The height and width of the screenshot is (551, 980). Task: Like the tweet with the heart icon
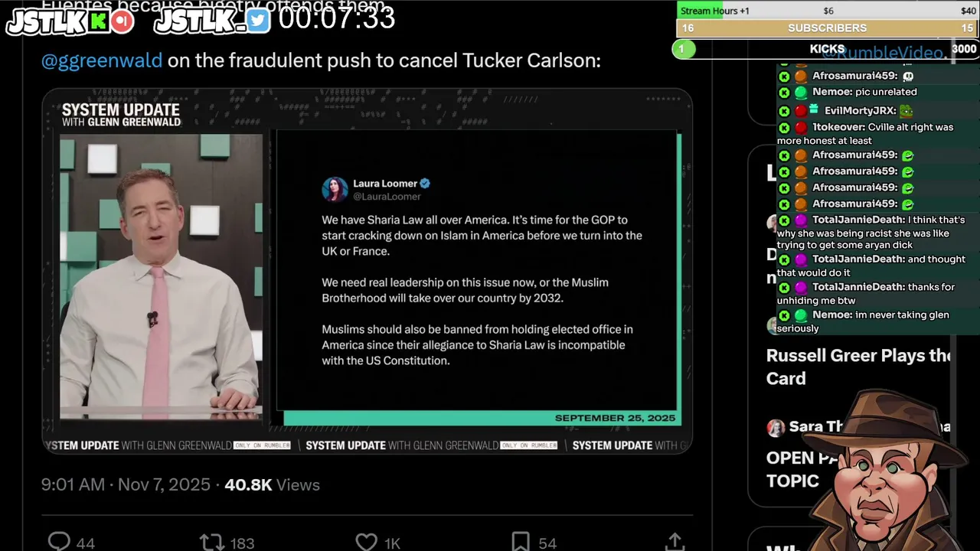(367, 543)
